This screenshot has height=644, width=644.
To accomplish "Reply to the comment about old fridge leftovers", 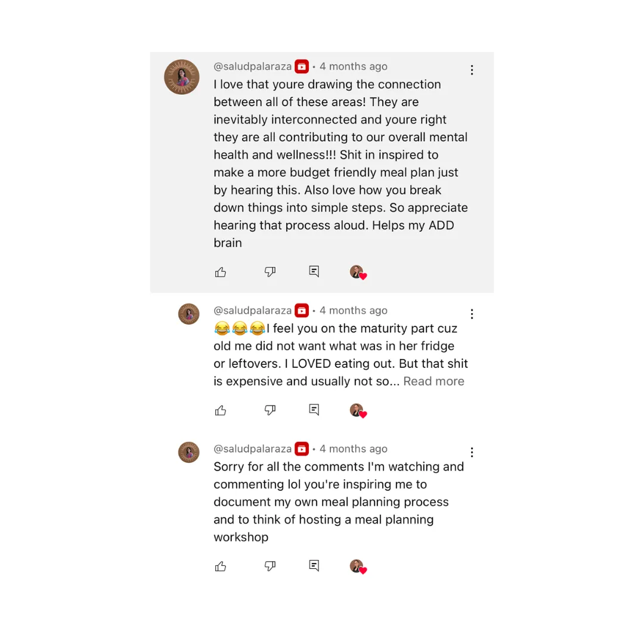I will tap(314, 410).
